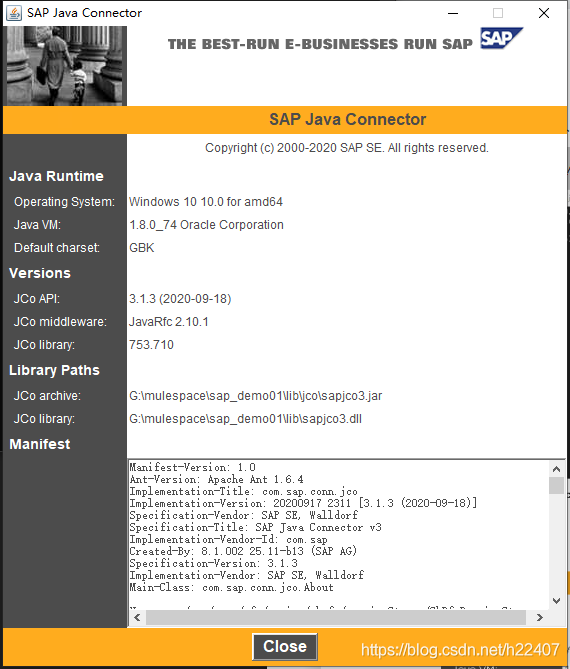Click the 'Implementation-Vendor-Id: com.sap' line
This screenshot has width=570, height=669.
click(x=229, y=539)
